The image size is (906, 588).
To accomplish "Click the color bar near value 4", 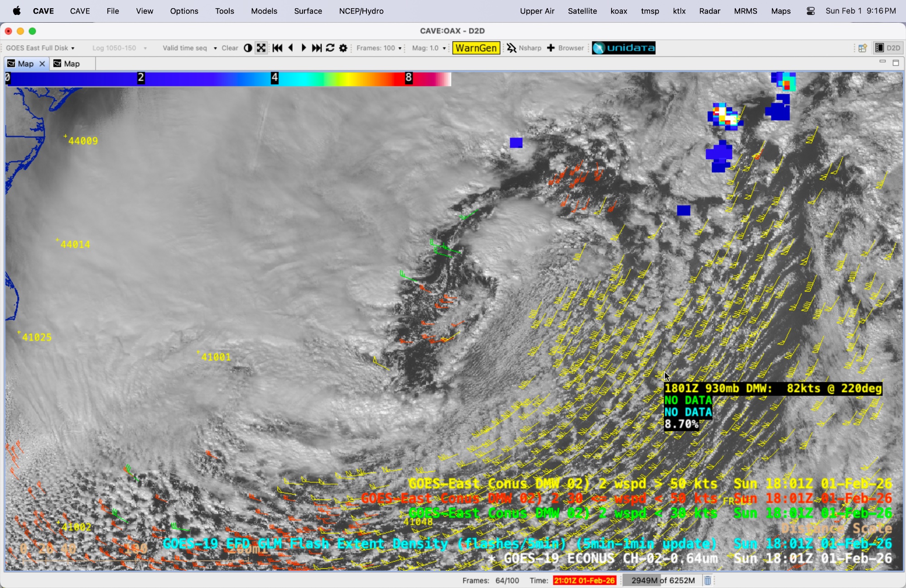I will coord(275,79).
